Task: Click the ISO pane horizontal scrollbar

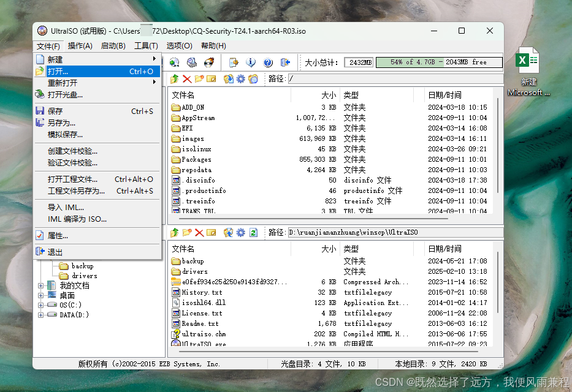Action: 313,219
